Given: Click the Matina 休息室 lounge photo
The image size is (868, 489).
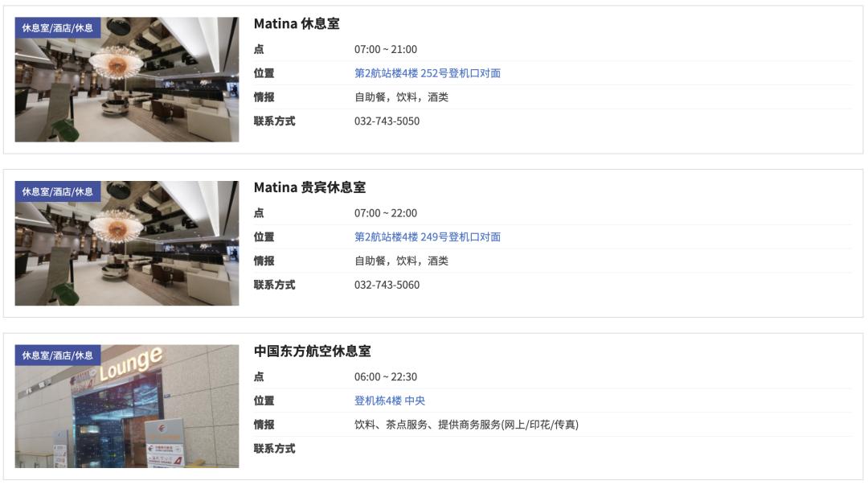Looking at the screenshot, I should pyautogui.click(x=126, y=78).
